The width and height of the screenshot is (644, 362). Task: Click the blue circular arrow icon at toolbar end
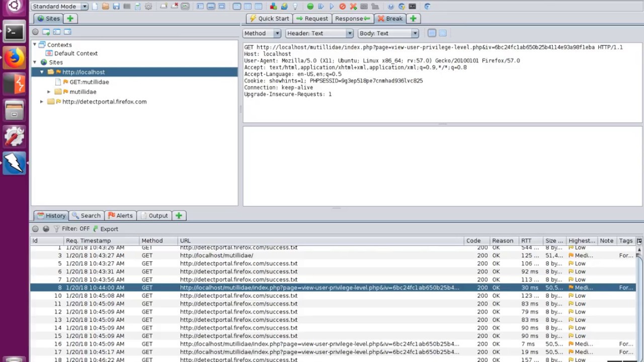[427, 7]
